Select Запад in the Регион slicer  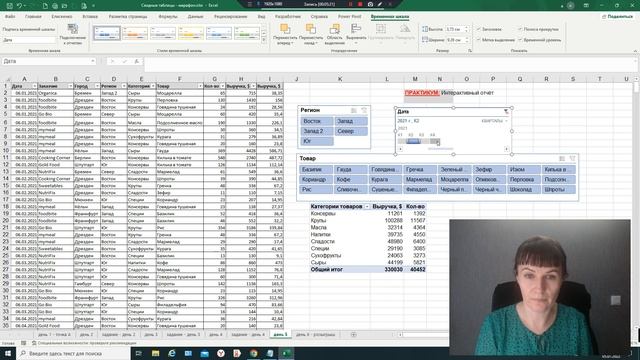pos(351,121)
